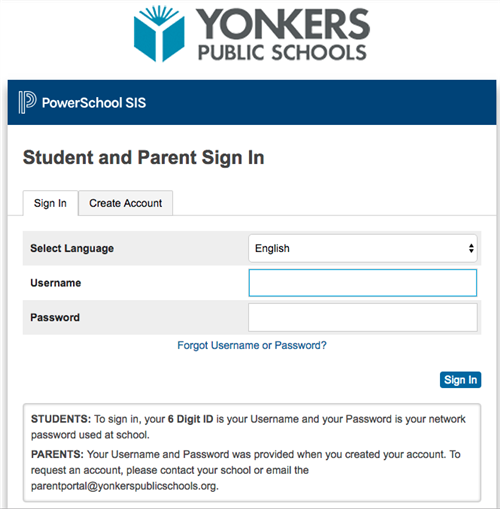The height and width of the screenshot is (509, 500).
Task: Open the English language dropdown
Action: 363,248
